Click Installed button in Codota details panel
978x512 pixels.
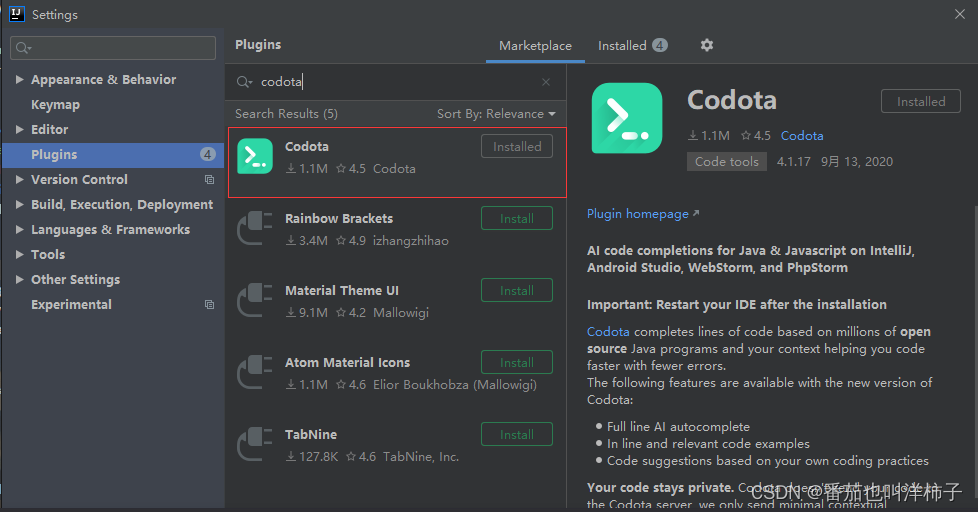tap(921, 101)
